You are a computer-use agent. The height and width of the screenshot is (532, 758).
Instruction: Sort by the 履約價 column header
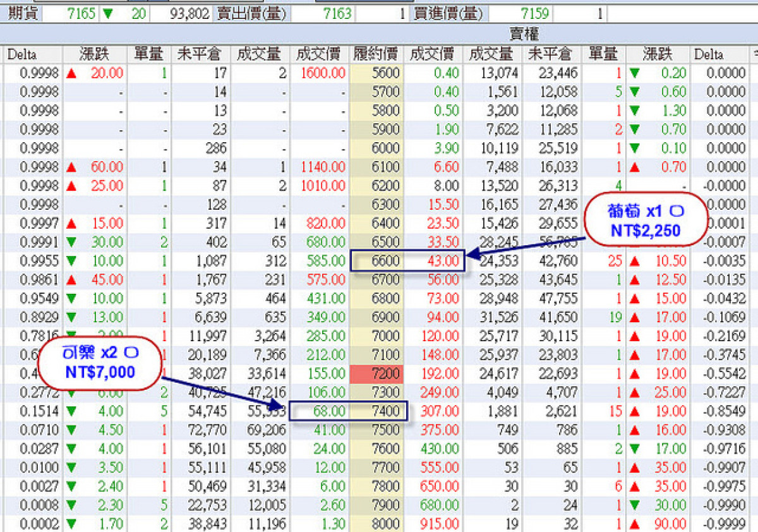[x=376, y=55]
